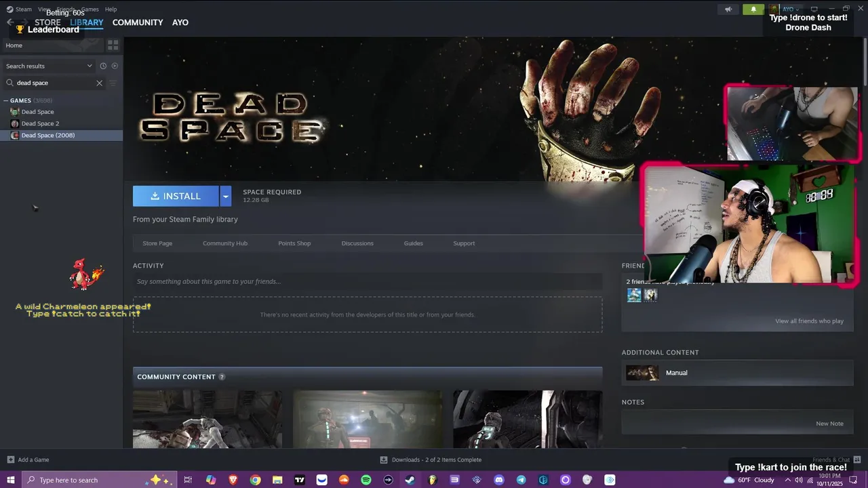Viewport: 868px width, 488px height.
Task: Open the Guides link
Action: [x=413, y=243]
